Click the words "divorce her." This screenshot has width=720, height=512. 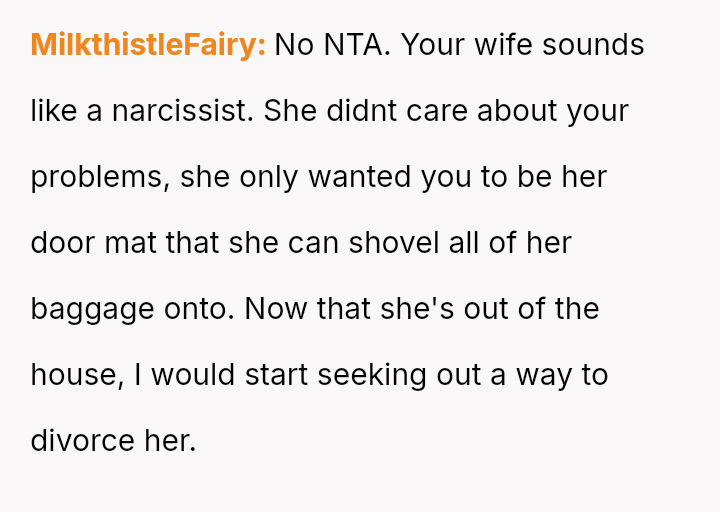[x=113, y=441]
